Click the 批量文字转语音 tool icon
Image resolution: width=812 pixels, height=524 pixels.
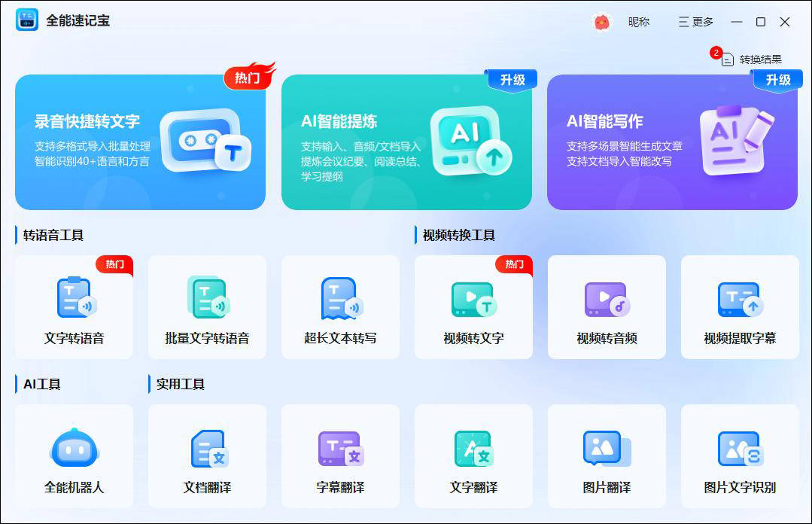[x=208, y=297]
